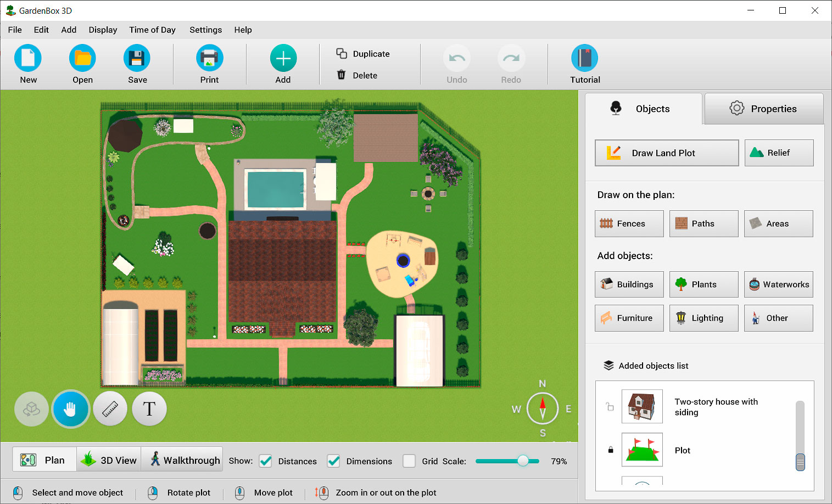Open the Time of Day menu
The image size is (832, 504).
[152, 30]
